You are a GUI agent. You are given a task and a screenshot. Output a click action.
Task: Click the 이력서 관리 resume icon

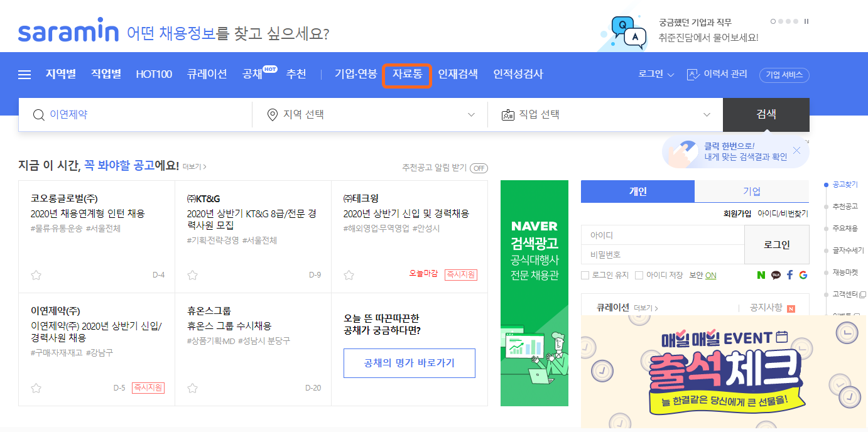[x=693, y=75]
